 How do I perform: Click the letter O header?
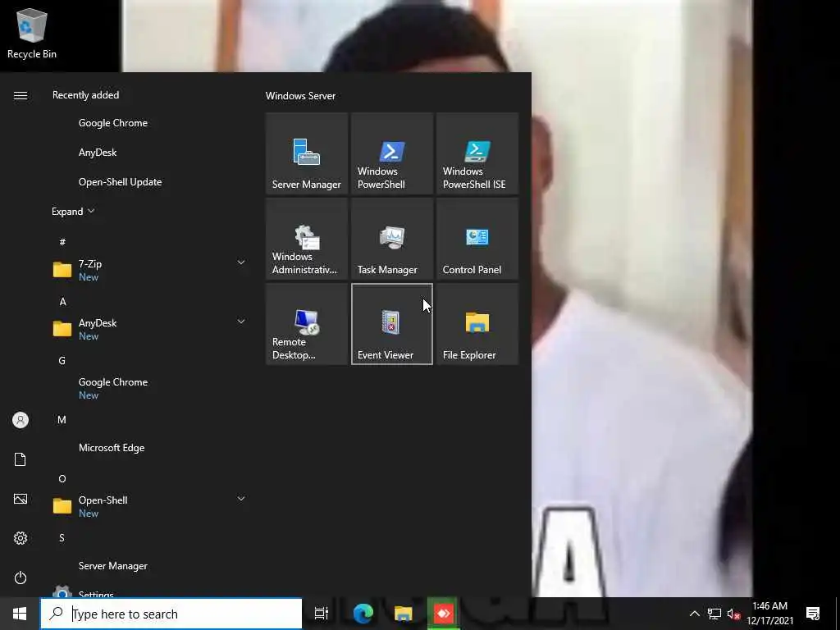click(62, 478)
